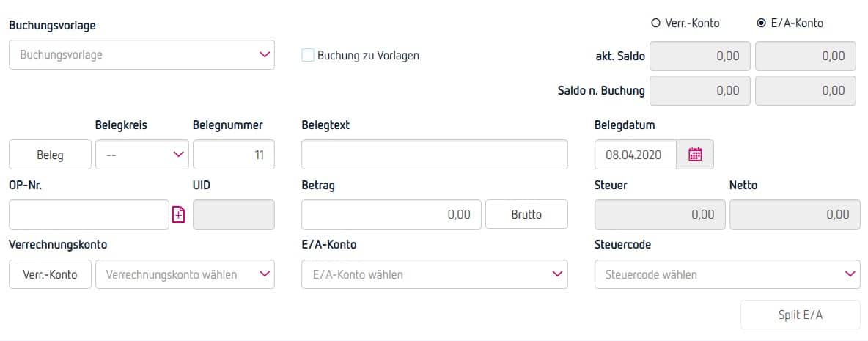Select the Verr.-Konto radio button
Viewport: 868px width, 341px height.
tap(656, 23)
